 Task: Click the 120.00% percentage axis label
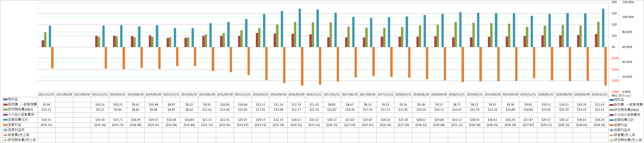628,2
